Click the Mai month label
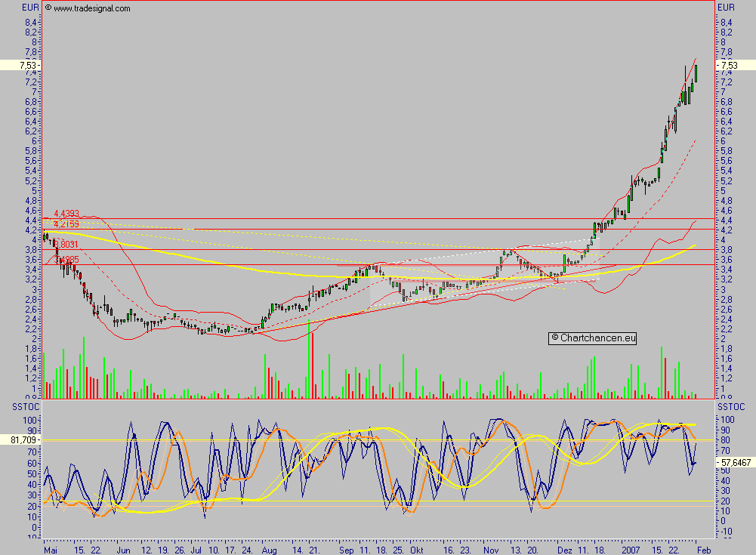This screenshot has height=555, width=756. coord(50,550)
